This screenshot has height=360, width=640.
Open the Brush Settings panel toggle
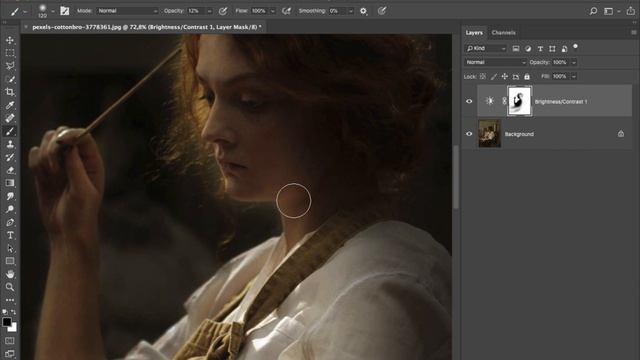tap(64, 11)
